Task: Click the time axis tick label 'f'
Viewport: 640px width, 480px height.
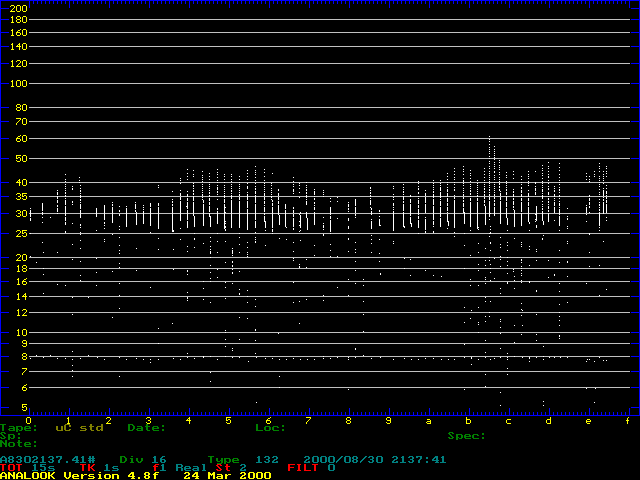Action: 628,421
